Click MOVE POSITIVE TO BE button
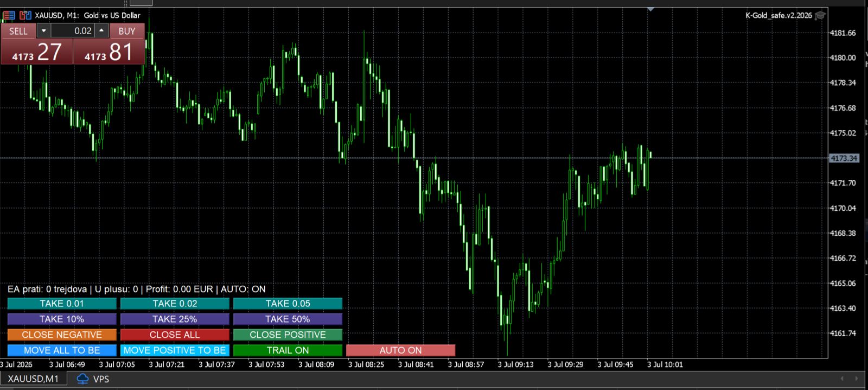 (x=175, y=350)
